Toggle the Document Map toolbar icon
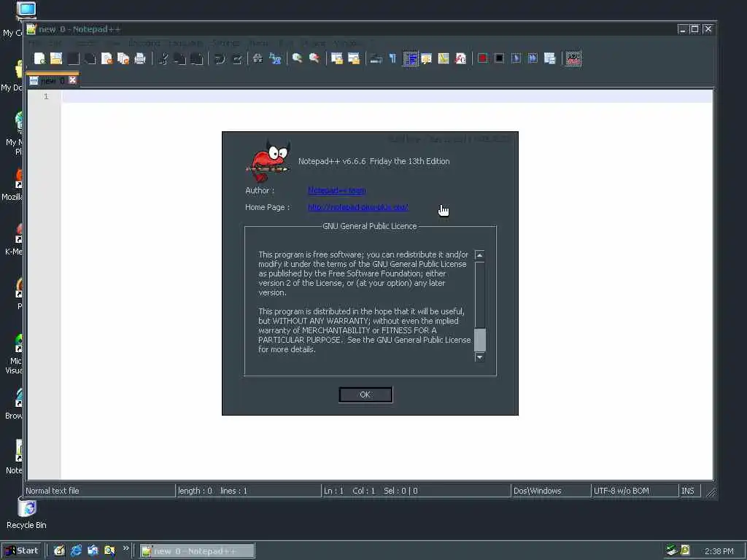Screen dimensions: 747x560 tap(444, 58)
